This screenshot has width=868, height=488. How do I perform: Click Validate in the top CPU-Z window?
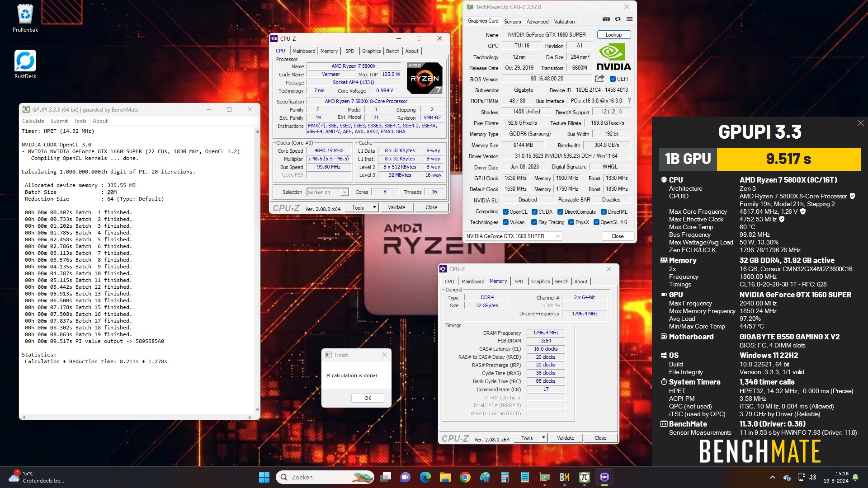[396, 207]
